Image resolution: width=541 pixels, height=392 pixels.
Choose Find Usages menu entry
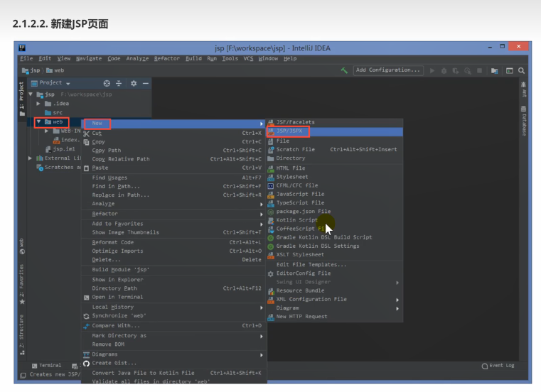[x=174, y=178]
